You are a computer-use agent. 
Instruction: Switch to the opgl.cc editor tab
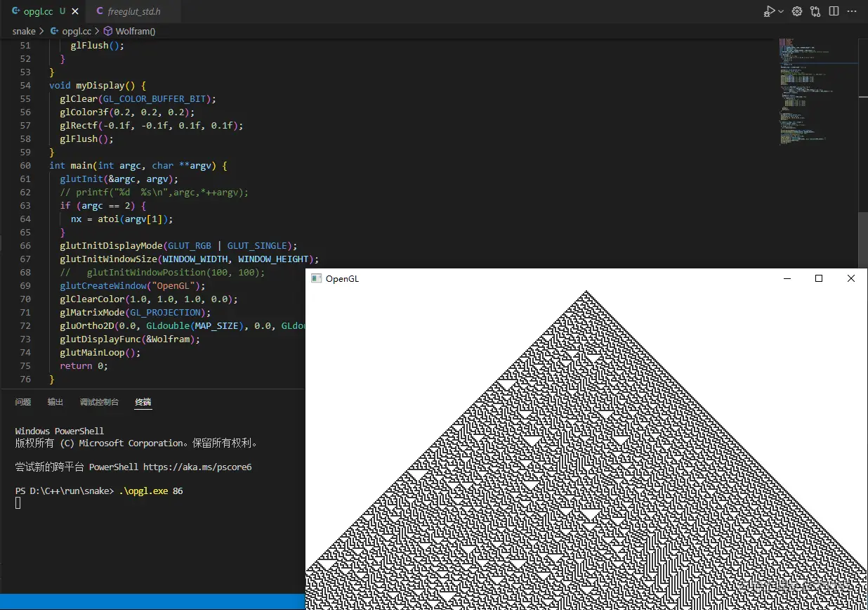point(42,11)
